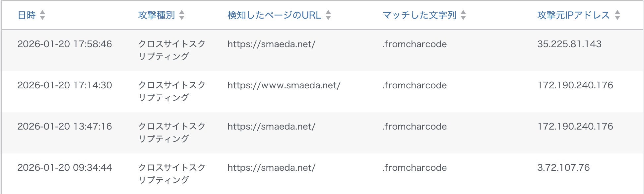This screenshot has width=644, height=194.
Task: Sort table by 攻撃種別 header text
Action: (156, 15)
